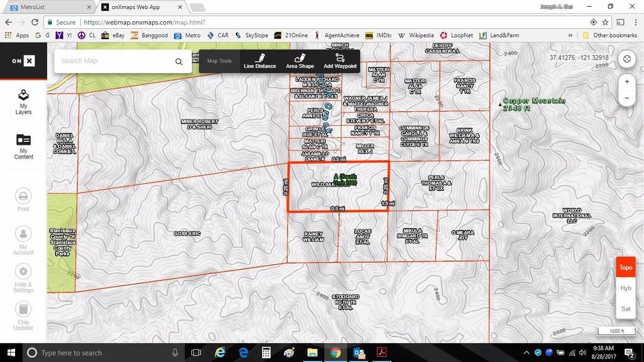The width and height of the screenshot is (644, 362).
Task: Open the Print option
Action: click(x=23, y=200)
